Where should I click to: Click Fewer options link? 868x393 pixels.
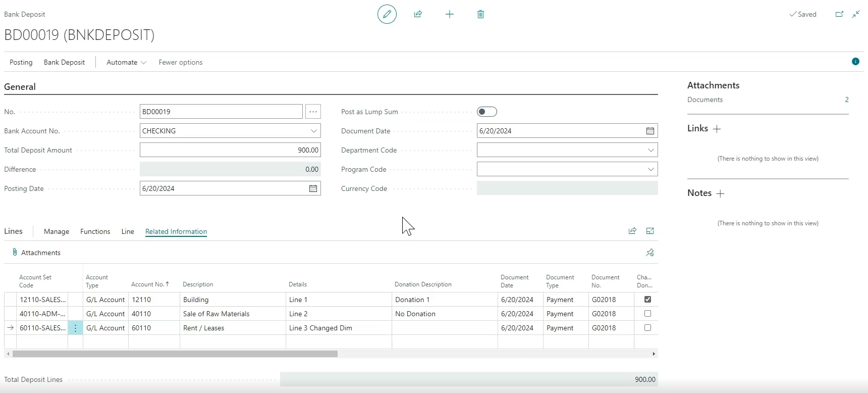[180, 62]
